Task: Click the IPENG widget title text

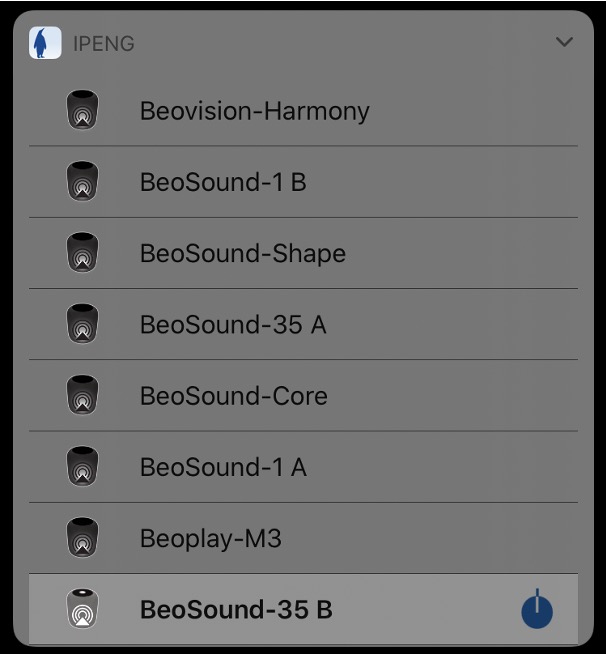Action: pyautogui.click(x=103, y=44)
